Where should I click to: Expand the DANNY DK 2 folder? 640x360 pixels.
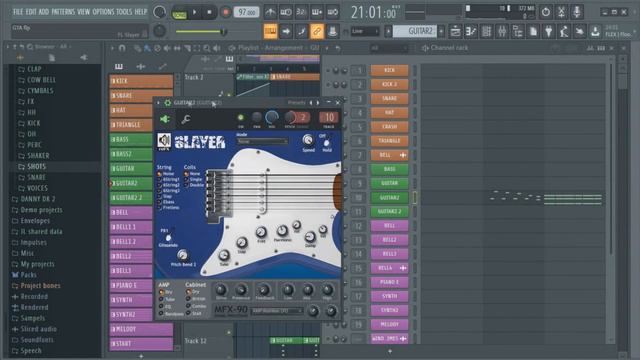click(38, 199)
